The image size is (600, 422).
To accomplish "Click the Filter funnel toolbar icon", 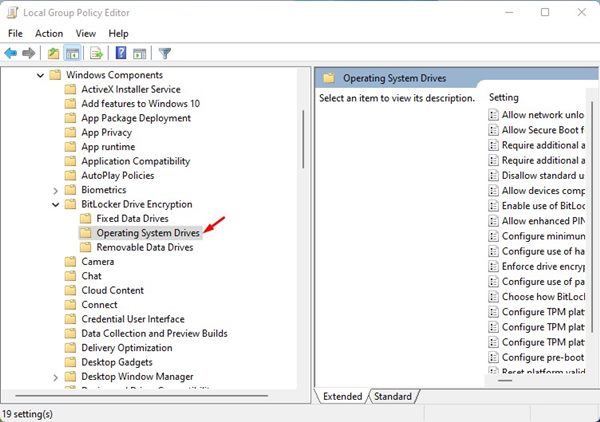I will click(165, 53).
